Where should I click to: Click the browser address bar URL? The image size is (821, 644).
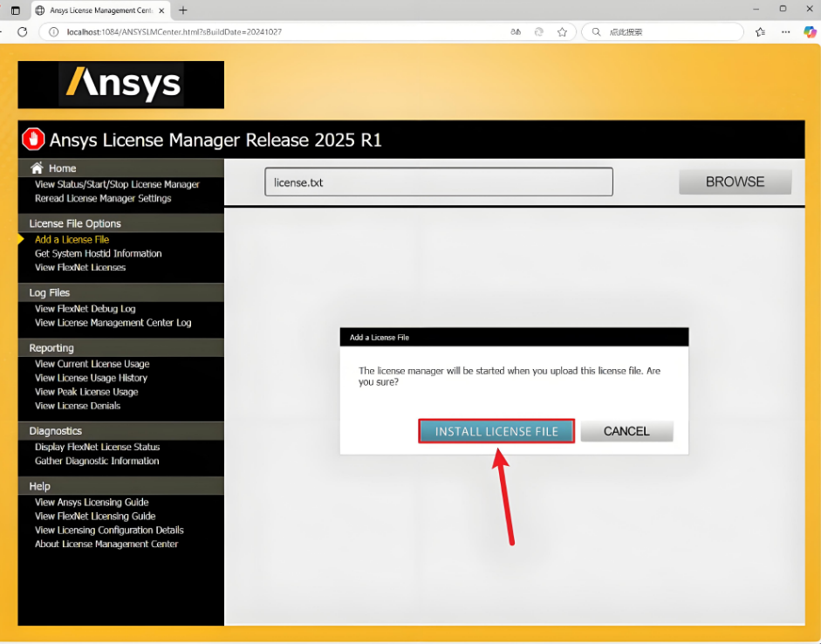[x=174, y=32]
